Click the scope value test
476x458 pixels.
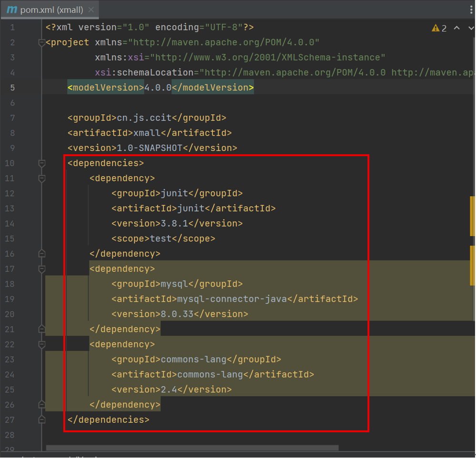point(160,239)
